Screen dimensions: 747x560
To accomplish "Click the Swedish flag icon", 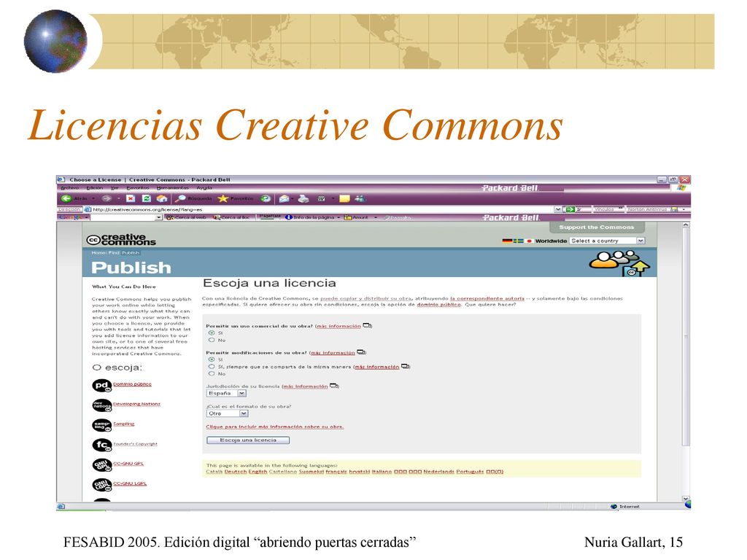I will [x=519, y=241].
